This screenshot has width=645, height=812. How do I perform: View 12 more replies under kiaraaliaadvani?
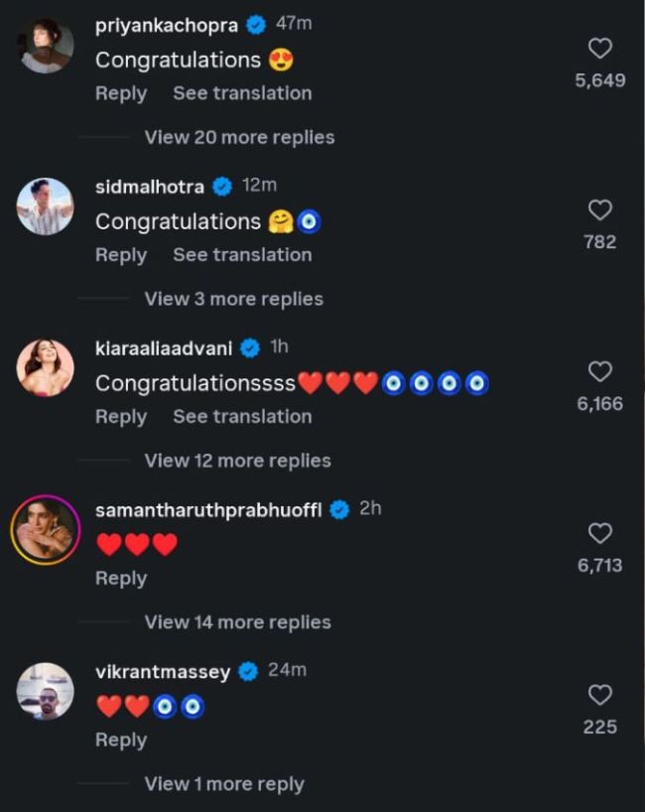(237, 461)
